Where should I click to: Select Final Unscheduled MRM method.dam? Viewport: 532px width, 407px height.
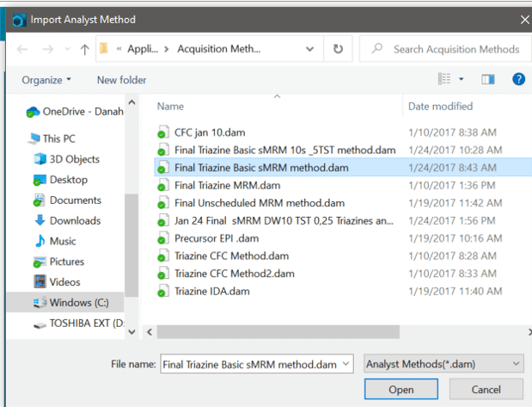pos(260,203)
